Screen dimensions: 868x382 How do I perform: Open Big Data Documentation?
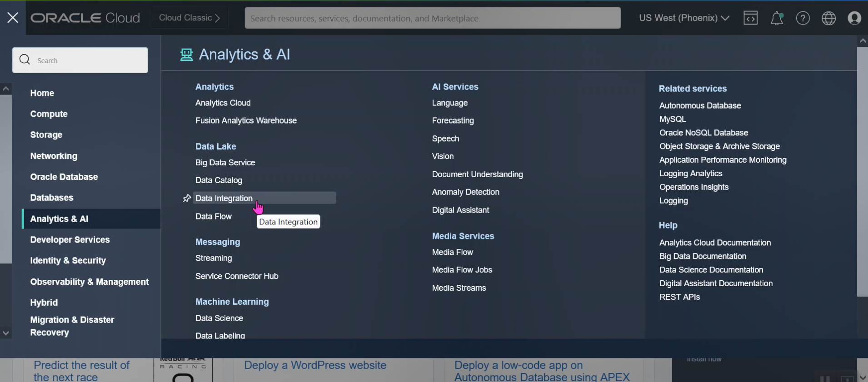click(703, 257)
